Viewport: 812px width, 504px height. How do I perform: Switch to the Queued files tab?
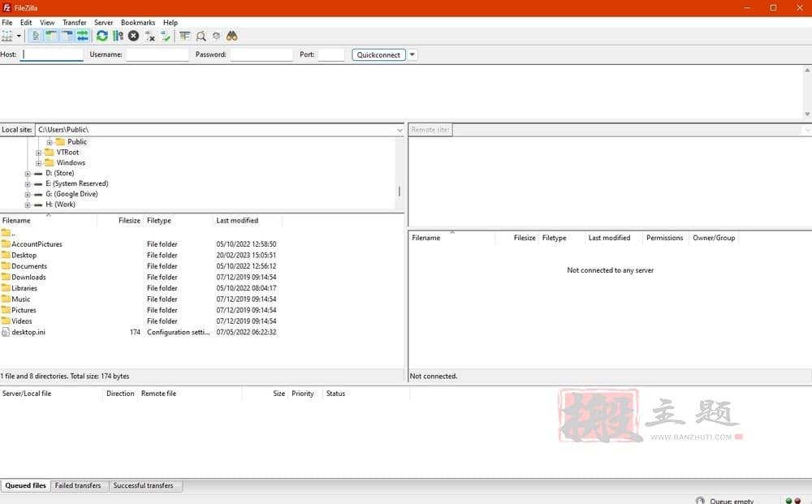click(x=25, y=485)
